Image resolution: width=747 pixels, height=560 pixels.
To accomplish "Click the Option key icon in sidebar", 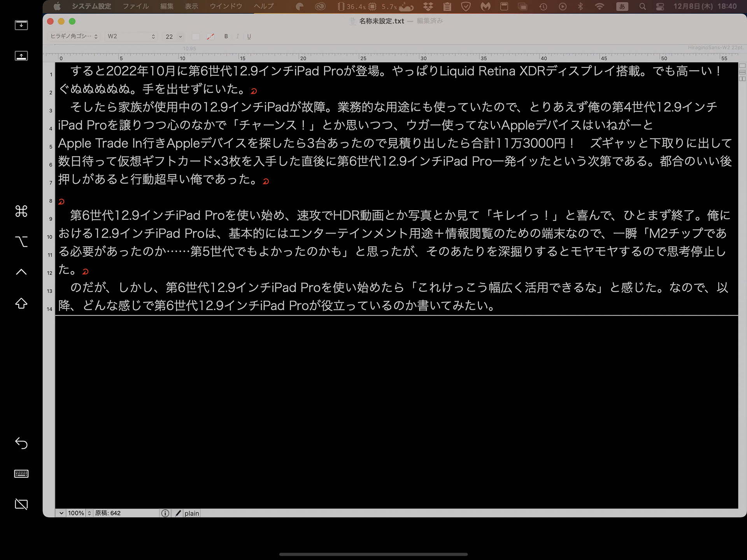I will [21, 242].
